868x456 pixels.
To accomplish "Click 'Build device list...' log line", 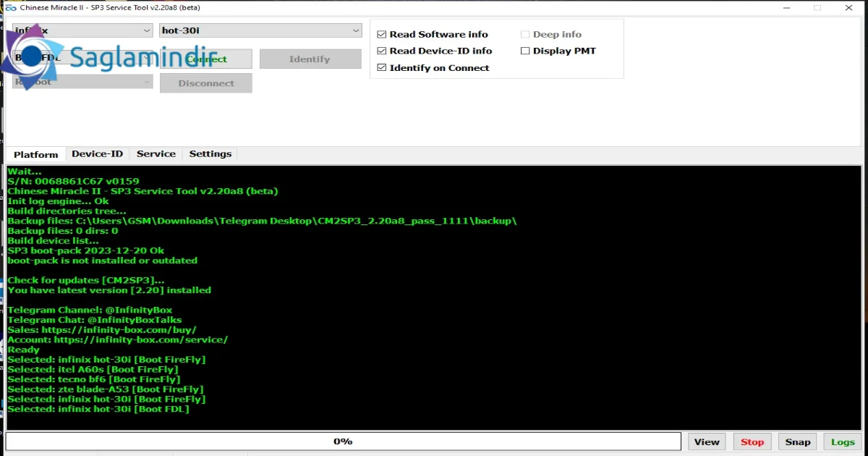I will coord(54,240).
